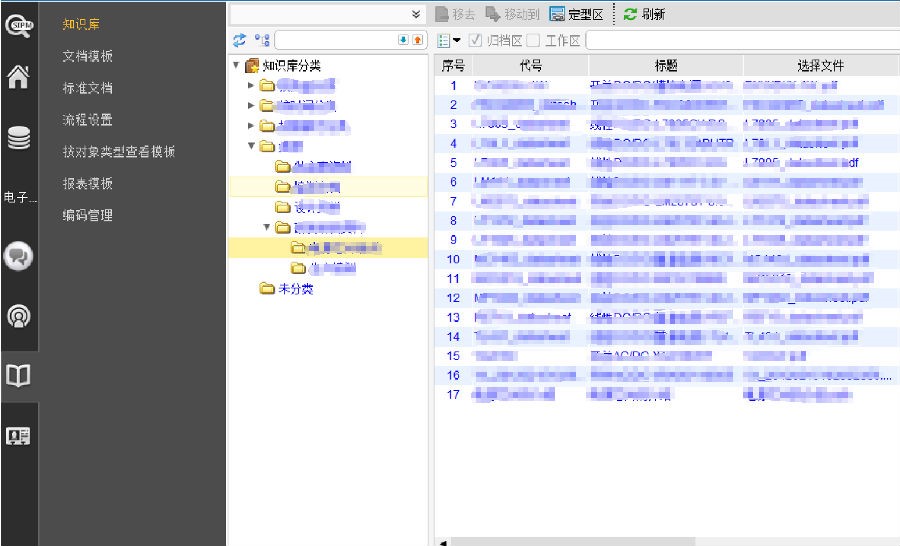This screenshot has height=546, width=900.
Task: Go to the Home icon in sidebar
Action: pos(19,79)
